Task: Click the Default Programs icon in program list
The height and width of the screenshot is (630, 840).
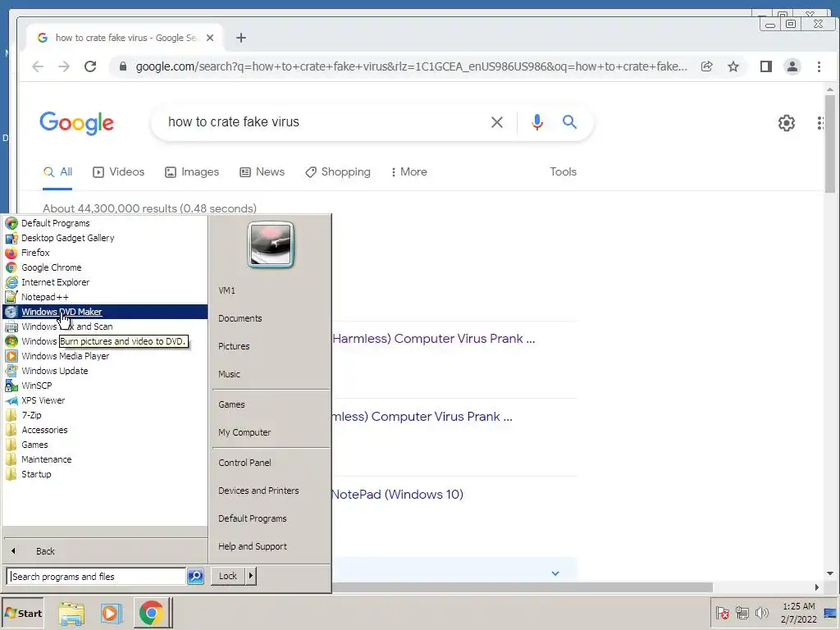Action: [x=11, y=223]
